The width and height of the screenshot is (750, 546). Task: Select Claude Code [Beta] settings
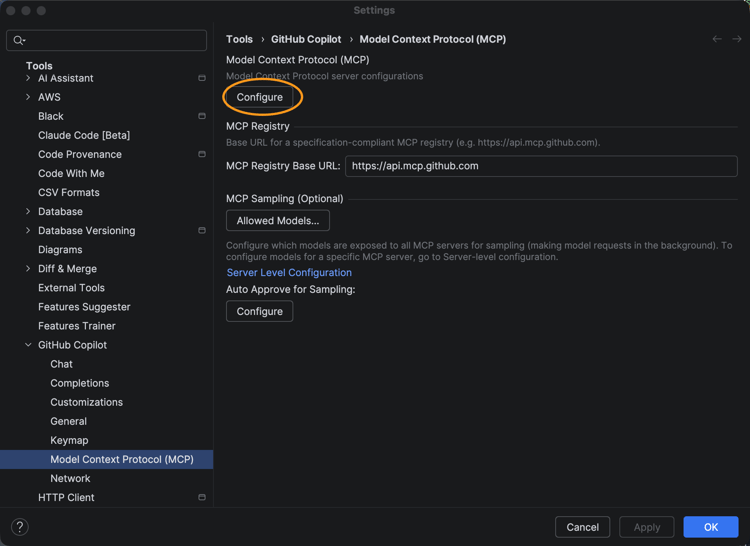[84, 135]
